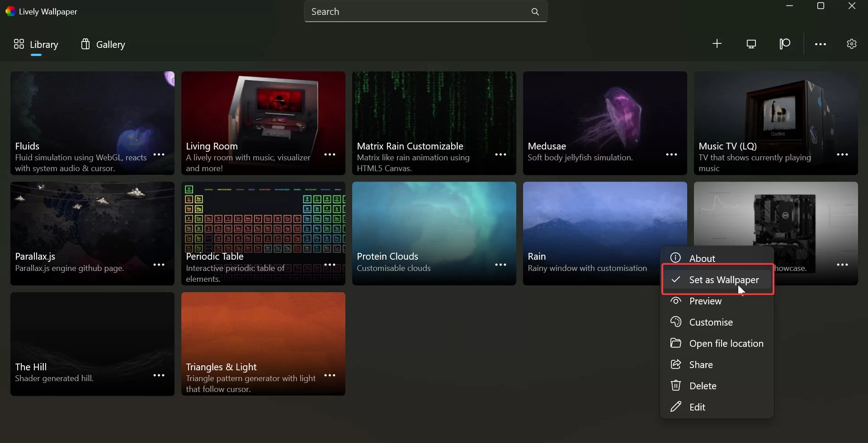The height and width of the screenshot is (443, 868).
Task: Click the 'Shader generated hill.' description
Action: [54, 378]
